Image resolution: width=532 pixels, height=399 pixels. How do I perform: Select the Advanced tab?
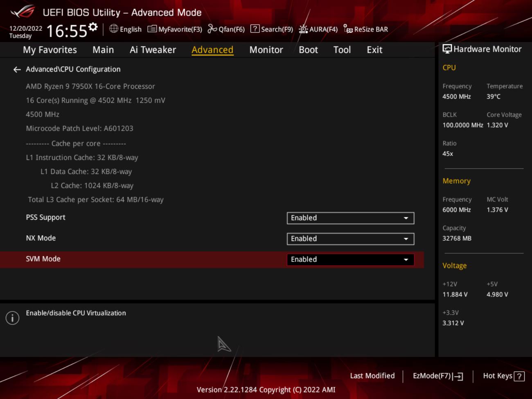point(212,50)
